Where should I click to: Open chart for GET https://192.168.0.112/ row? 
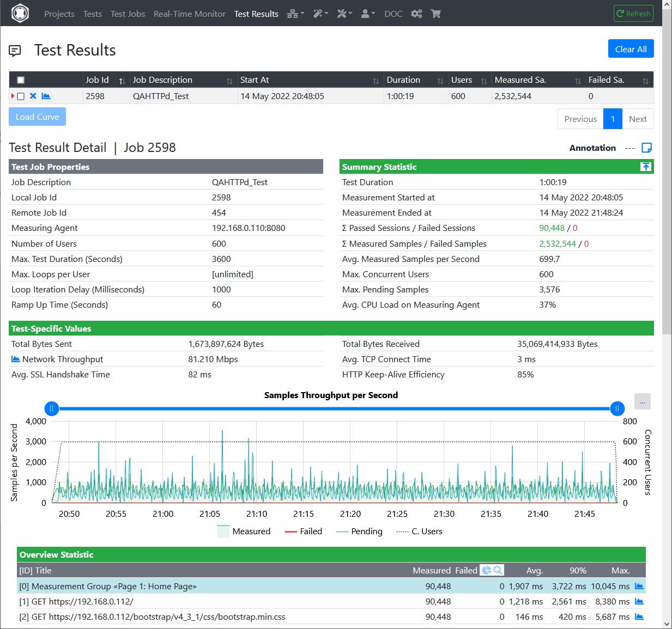point(639,601)
